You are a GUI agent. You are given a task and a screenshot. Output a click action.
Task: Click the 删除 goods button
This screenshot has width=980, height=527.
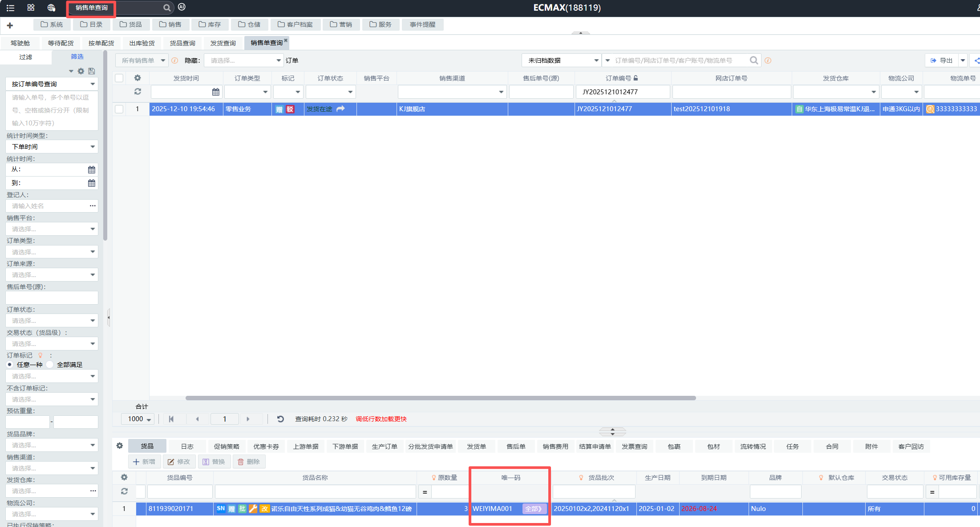(249, 462)
